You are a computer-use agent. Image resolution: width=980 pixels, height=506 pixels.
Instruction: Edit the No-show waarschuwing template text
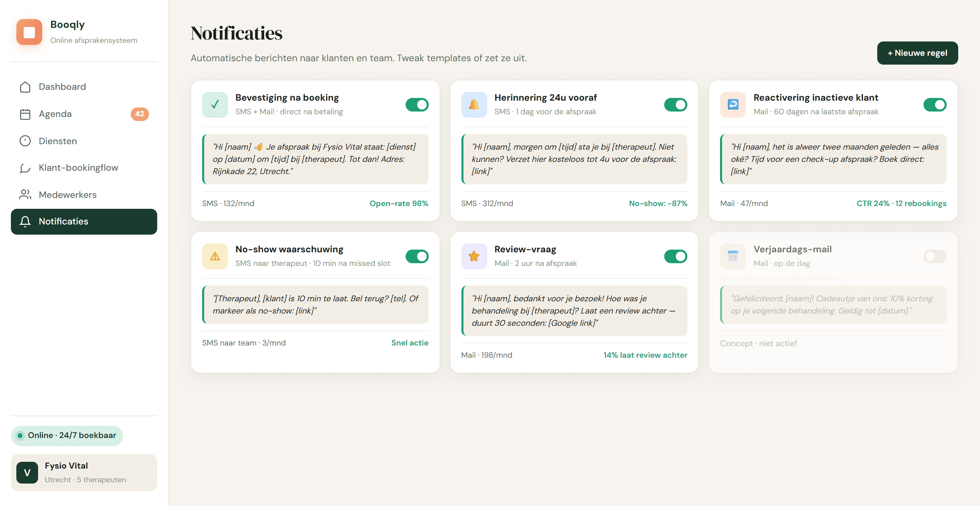point(315,304)
